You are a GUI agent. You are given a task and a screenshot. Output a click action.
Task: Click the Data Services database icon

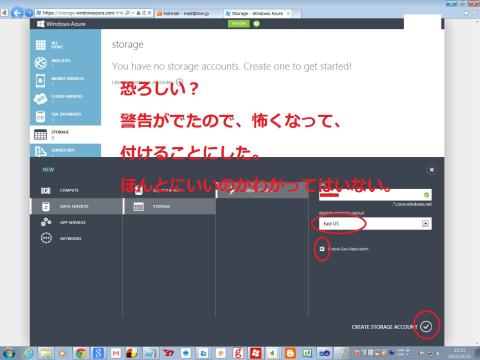[x=46, y=206]
